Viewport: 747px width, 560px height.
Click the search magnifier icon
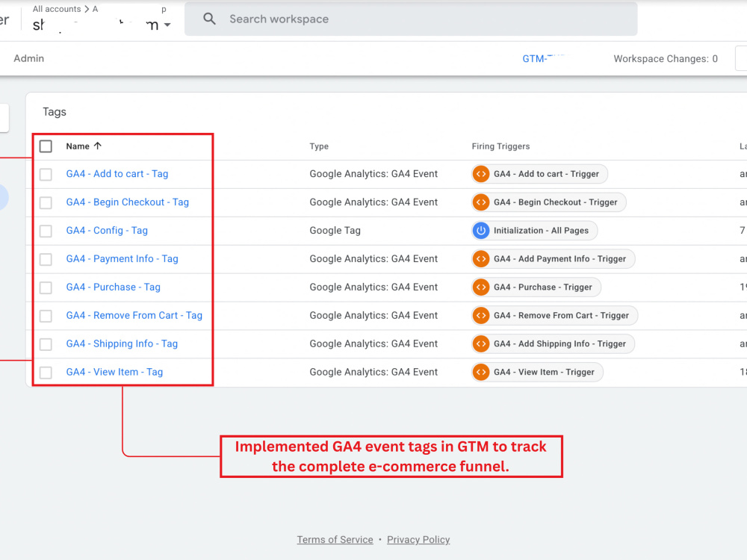coord(209,19)
